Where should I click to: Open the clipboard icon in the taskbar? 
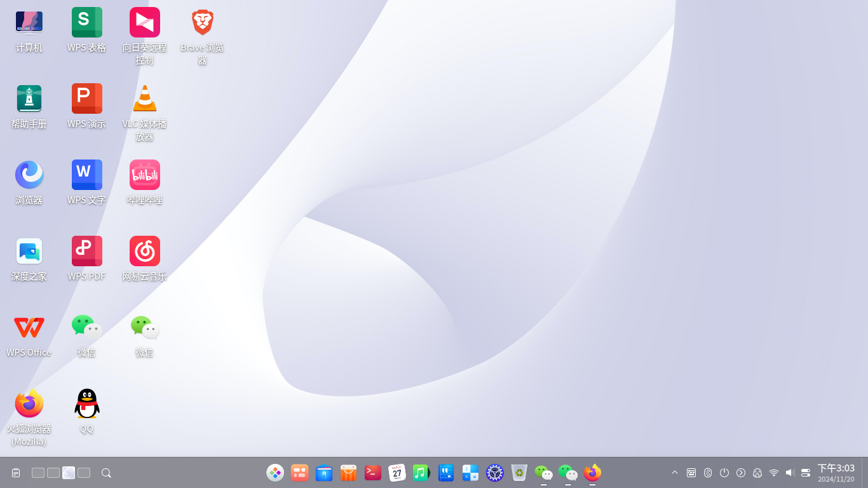(16, 473)
